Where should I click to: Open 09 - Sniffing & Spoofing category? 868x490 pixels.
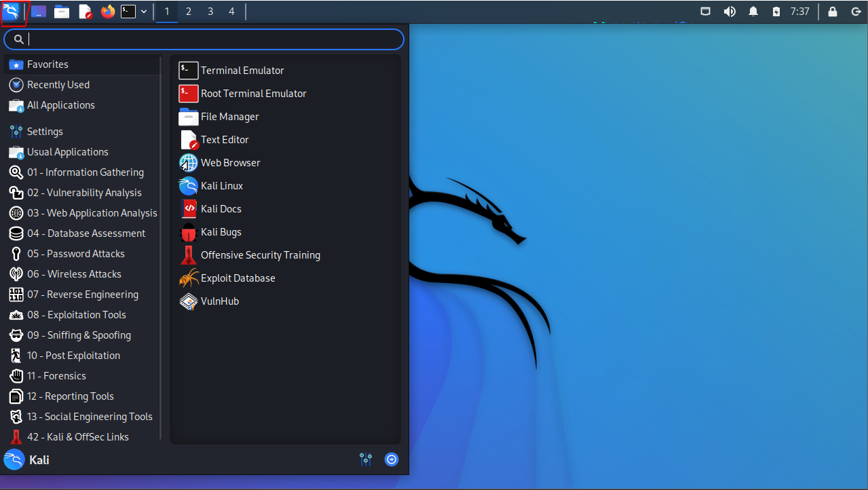[x=82, y=335]
